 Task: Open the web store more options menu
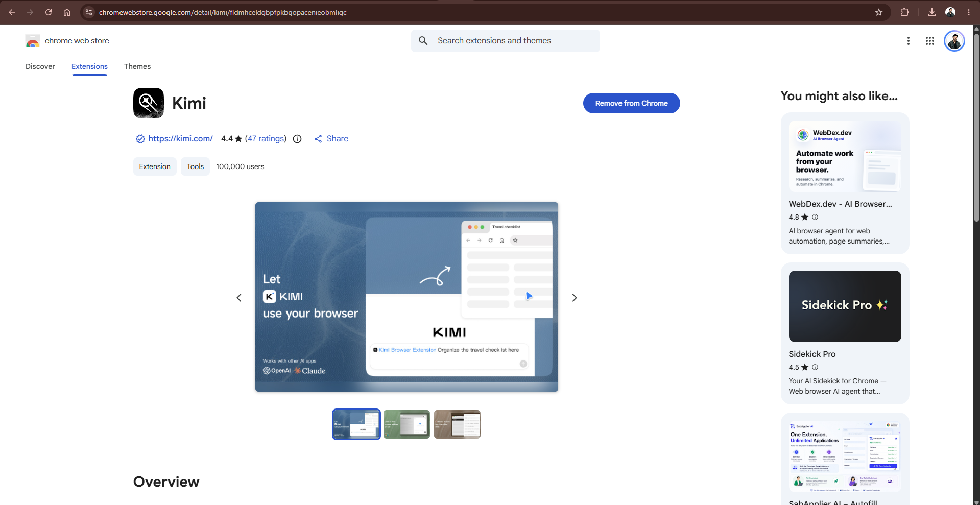pos(908,41)
